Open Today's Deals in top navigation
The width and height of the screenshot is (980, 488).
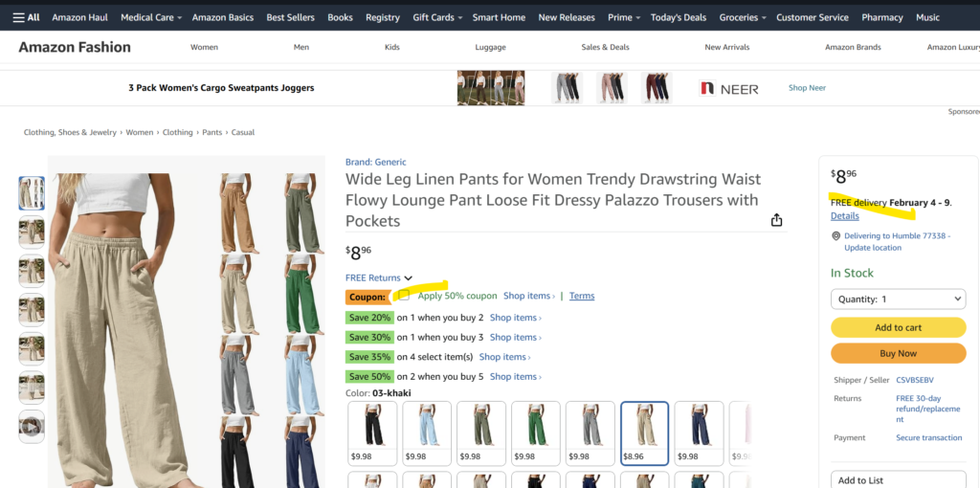coord(678,17)
